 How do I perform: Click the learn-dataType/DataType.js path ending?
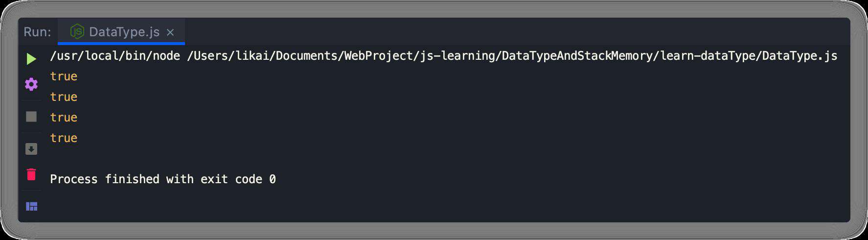pos(749,56)
